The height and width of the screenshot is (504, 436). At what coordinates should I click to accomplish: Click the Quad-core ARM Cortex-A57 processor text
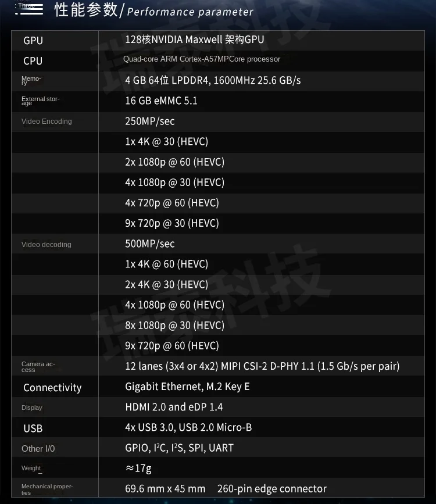pyautogui.click(x=202, y=59)
